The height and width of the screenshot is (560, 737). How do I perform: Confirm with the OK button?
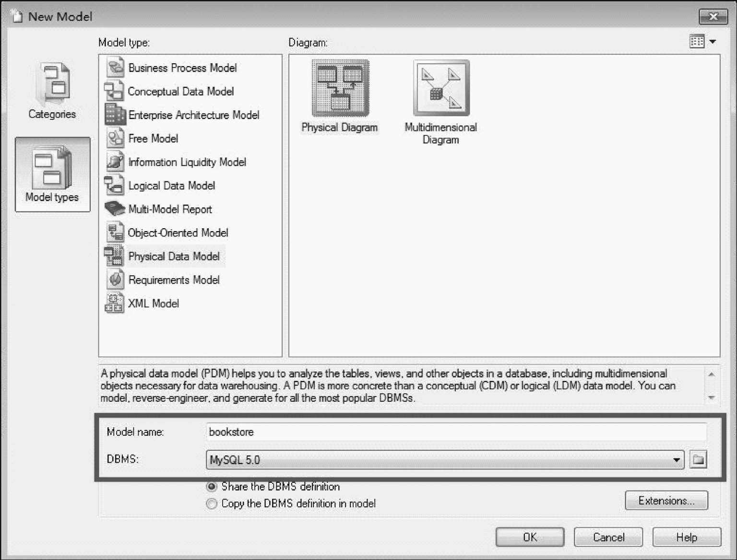530,537
